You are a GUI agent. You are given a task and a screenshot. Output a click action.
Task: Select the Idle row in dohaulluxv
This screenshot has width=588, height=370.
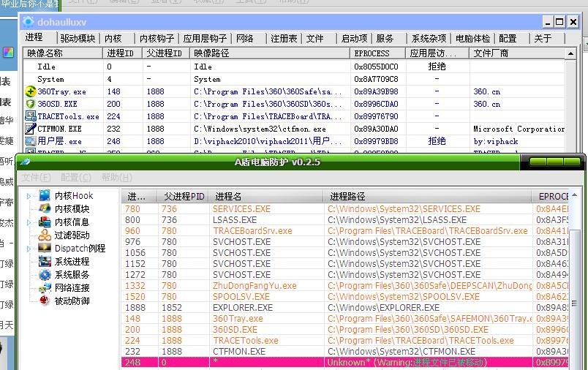point(293,67)
